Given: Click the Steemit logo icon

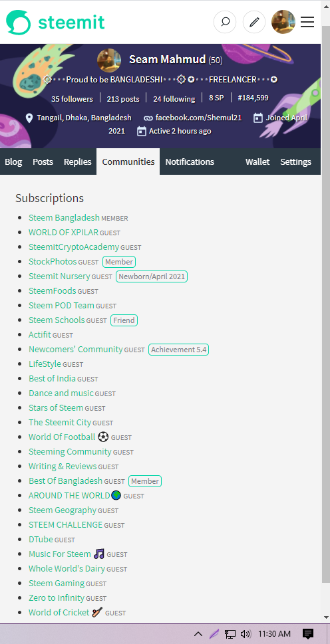Looking at the screenshot, I should coord(18,22).
